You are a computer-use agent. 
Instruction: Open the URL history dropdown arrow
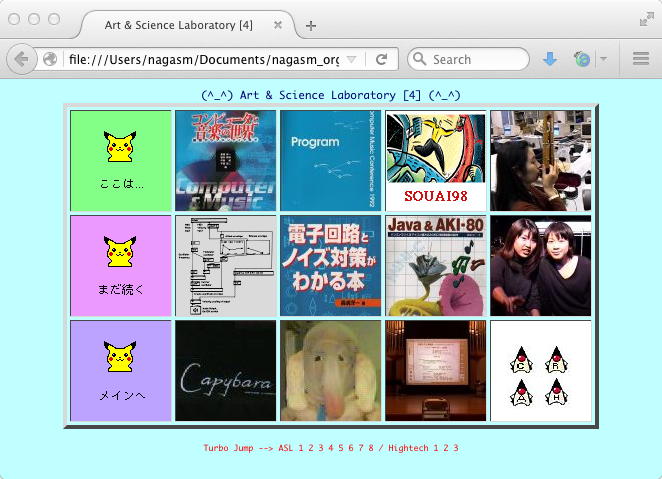(x=351, y=60)
